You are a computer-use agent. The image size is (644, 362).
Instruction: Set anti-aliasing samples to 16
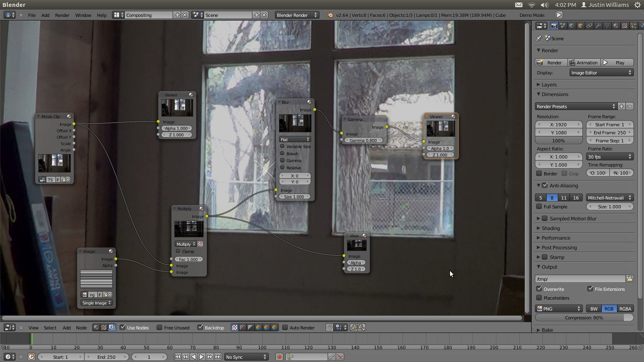point(576,197)
